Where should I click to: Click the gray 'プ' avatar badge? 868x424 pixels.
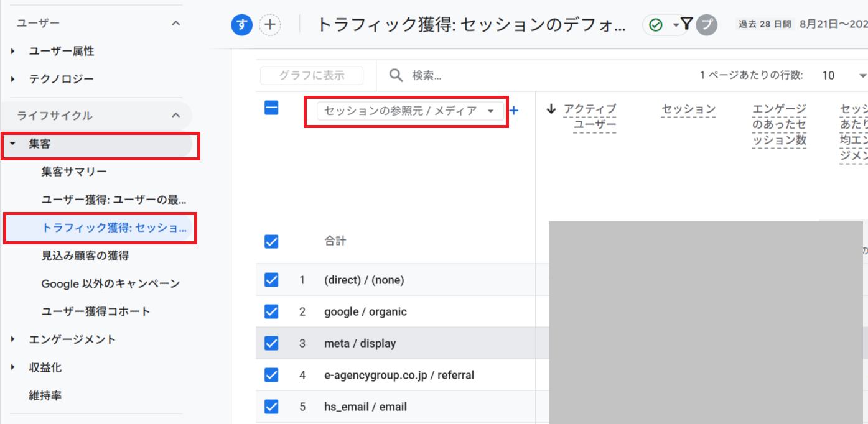click(706, 25)
